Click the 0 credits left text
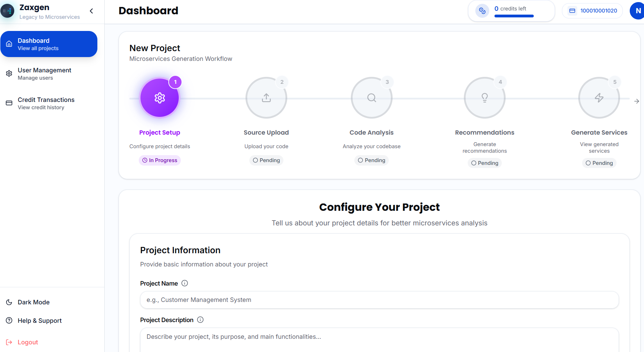The image size is (644, 352). point(510,9)
